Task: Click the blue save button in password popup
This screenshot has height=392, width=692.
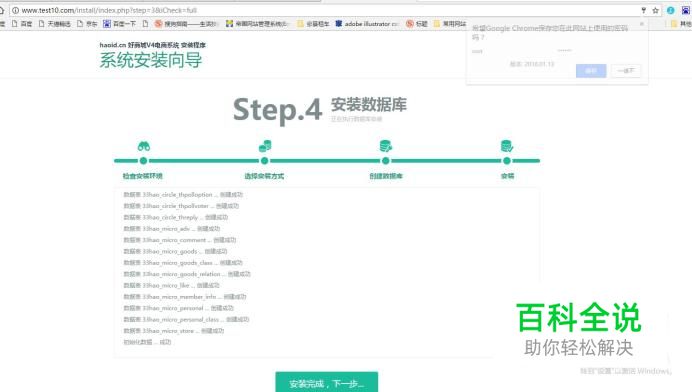Action: (591, 71)
